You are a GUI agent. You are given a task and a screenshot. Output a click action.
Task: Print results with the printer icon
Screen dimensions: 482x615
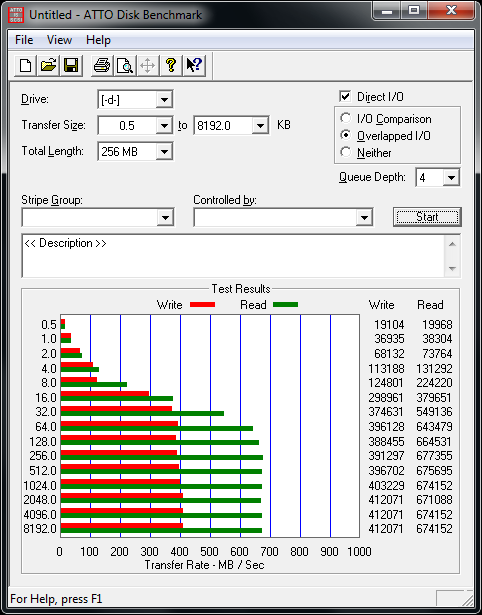pyautogui.click(x=102, y=66)
